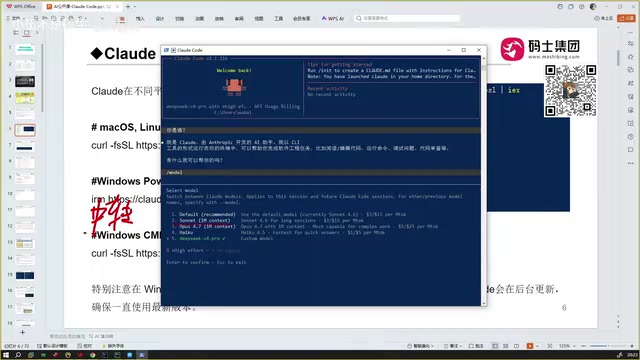Click the taskbar search icon
The height and width of the screenshot is (360, 640).
pos(18,355)
